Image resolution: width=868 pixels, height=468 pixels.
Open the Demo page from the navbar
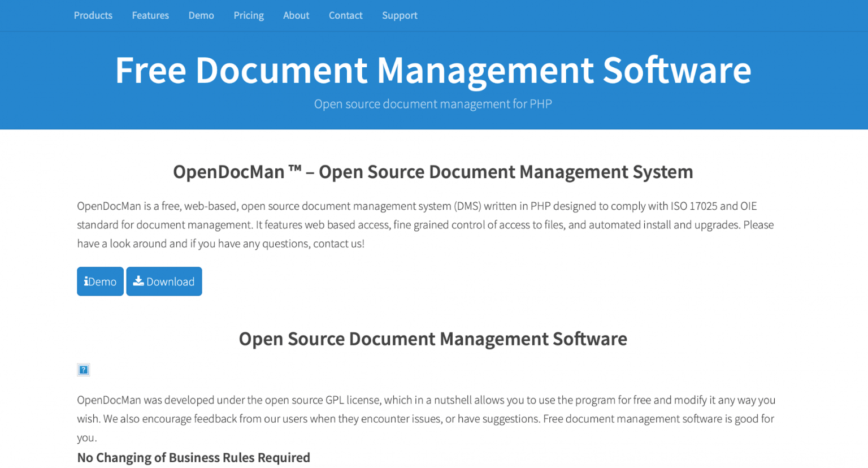point(201,15)
